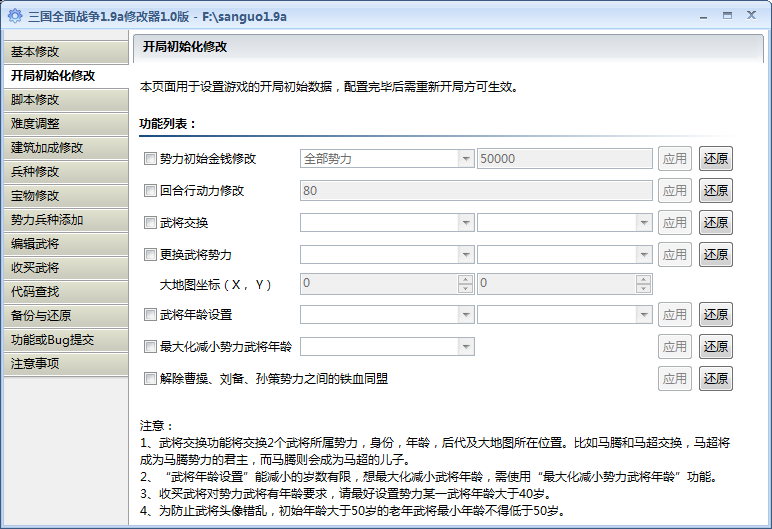The height and width of the screenshot is (529, 772).
Task: Decrease the X coordinate with down arrow
Action: click(465, 289)
